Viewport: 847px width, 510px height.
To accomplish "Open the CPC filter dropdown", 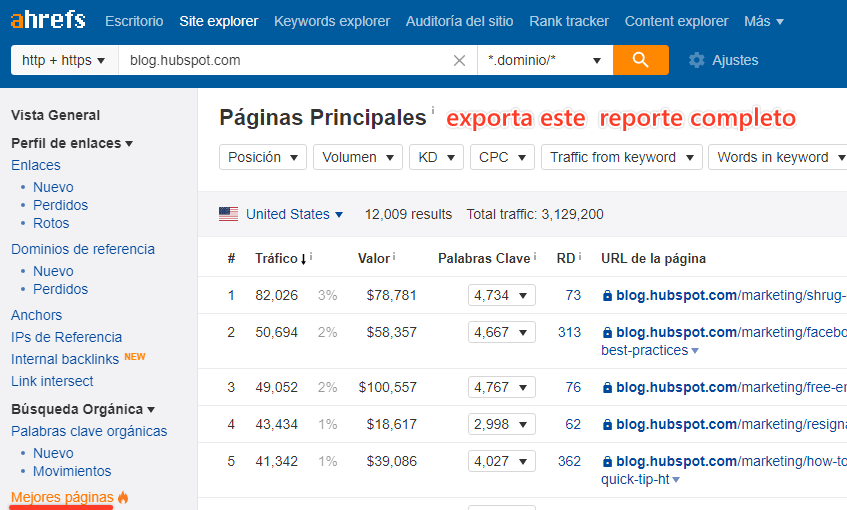I will [x=502, y=157].
